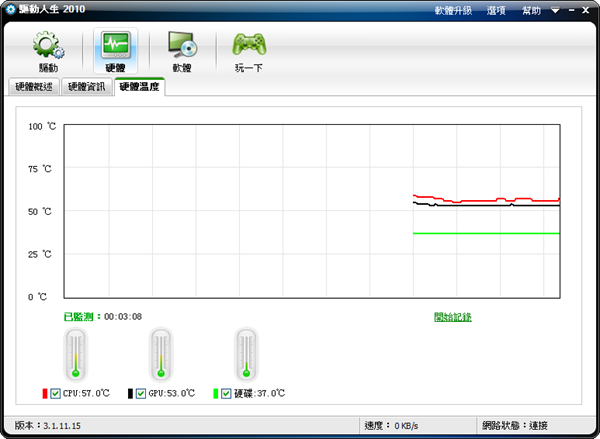Click the GPU thermometer gauge
Screen dimensions: 600x439
tap(161, 355)
